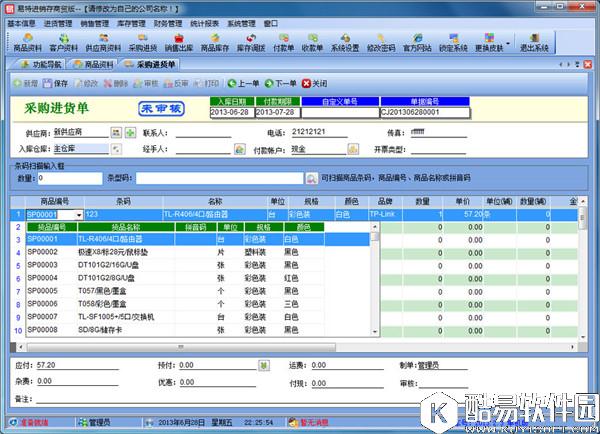This screenshot has width=600, height=434.
Task: Click 退出系统 toolbar icon
Action: click(x=534, y=42)
